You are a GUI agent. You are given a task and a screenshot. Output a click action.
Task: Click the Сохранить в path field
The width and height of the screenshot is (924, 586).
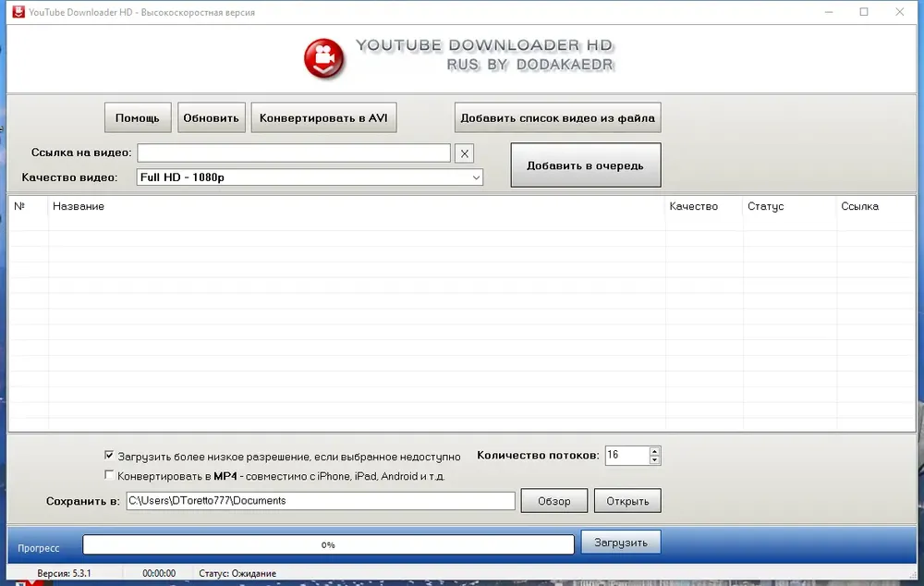321,501
